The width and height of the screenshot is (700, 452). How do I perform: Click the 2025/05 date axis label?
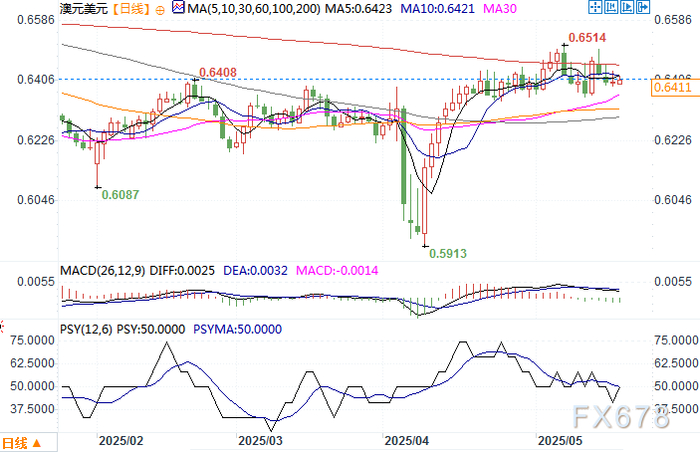[x=560, y=441]
